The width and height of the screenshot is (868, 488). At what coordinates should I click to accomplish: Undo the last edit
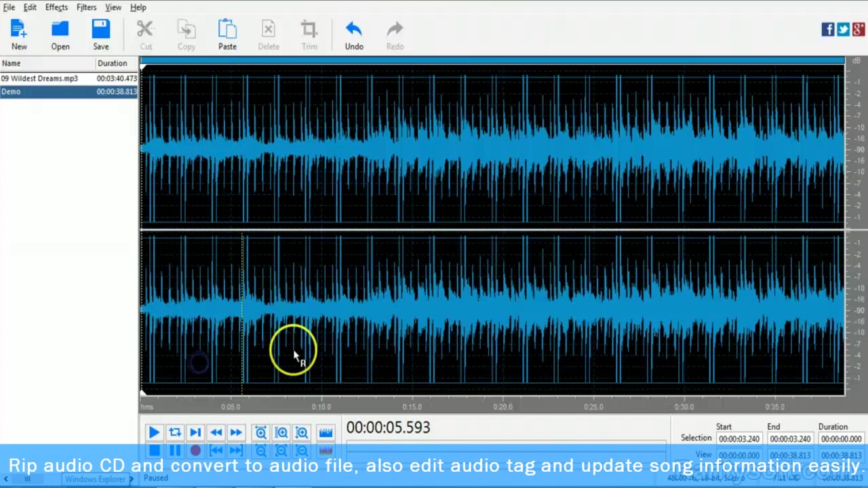(354, 35)
